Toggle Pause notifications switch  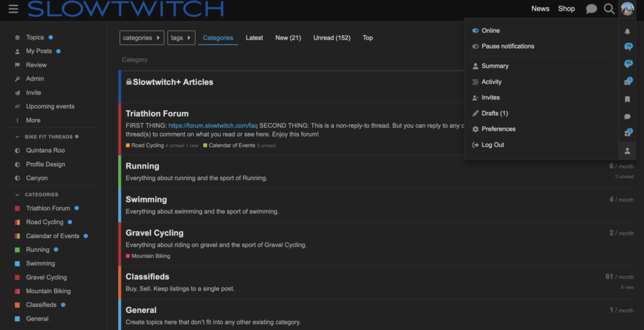[475, 47]
